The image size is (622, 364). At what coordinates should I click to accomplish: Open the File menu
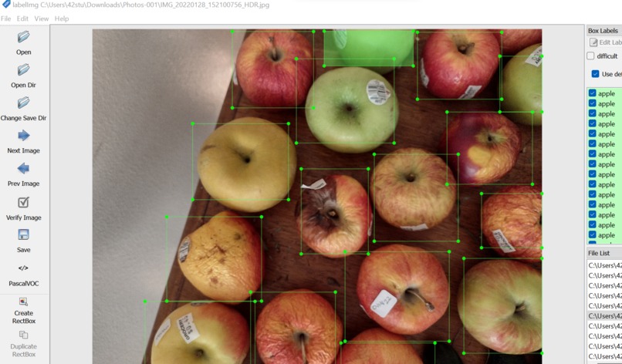[5, 19]
